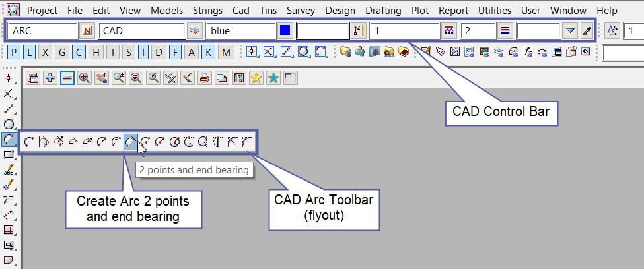644x269 pixels.
Task: Activate the hand pan view tool
Action: 102,78
